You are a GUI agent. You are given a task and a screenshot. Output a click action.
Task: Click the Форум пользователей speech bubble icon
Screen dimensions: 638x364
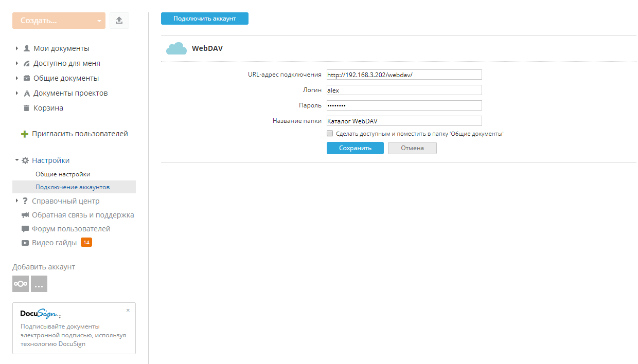(25, 229)
